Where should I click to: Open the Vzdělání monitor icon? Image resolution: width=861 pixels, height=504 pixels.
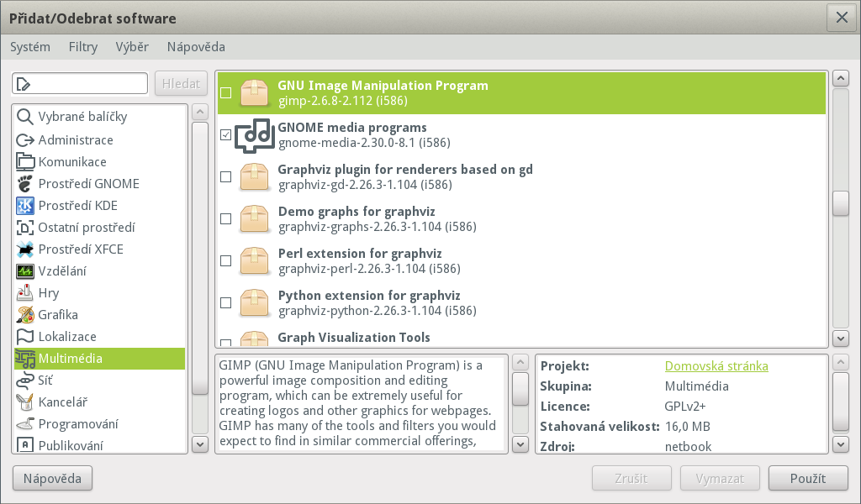pos(24,271)
